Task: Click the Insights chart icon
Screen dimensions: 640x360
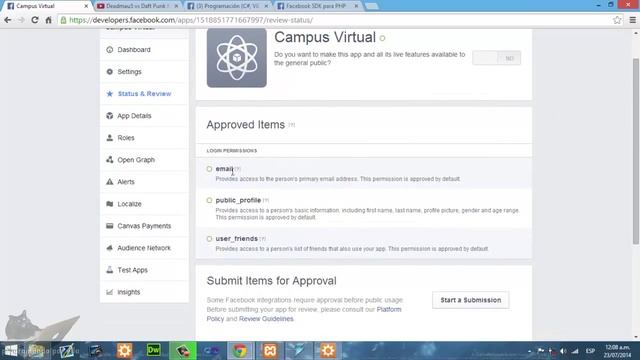Action: tap(109, 292)
